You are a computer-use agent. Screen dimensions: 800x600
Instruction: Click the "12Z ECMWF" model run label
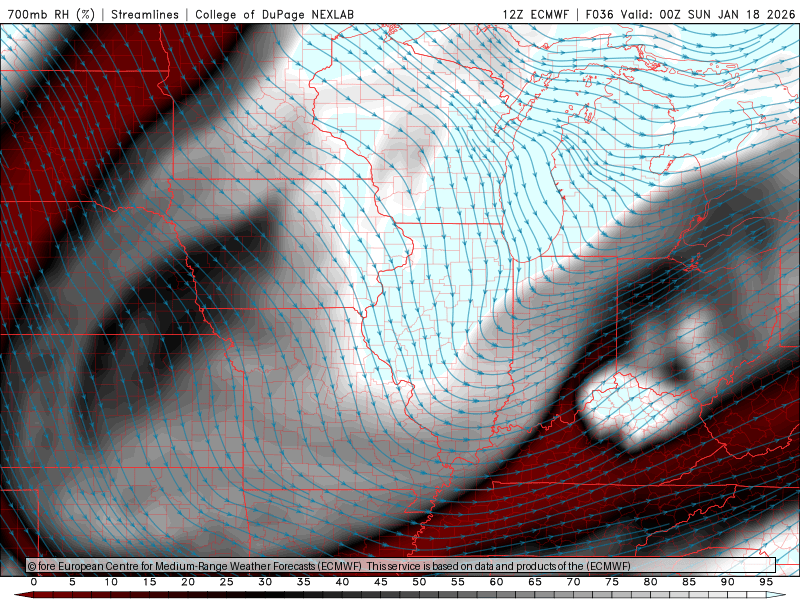[x=535, y=14]
